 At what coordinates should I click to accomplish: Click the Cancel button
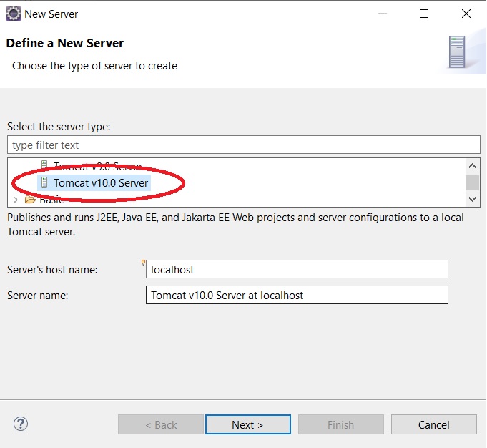[x=434, y=424]
